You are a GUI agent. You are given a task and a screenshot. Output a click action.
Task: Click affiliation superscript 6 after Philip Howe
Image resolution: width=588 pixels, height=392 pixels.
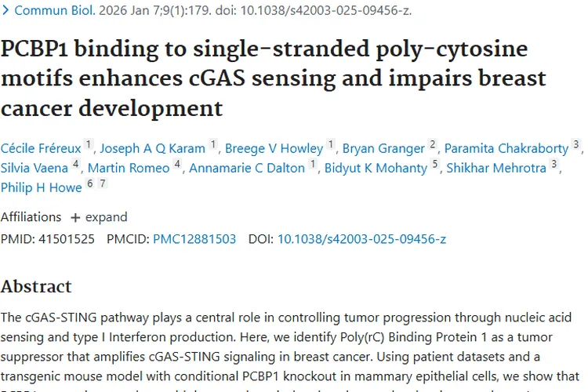(89, 184)
